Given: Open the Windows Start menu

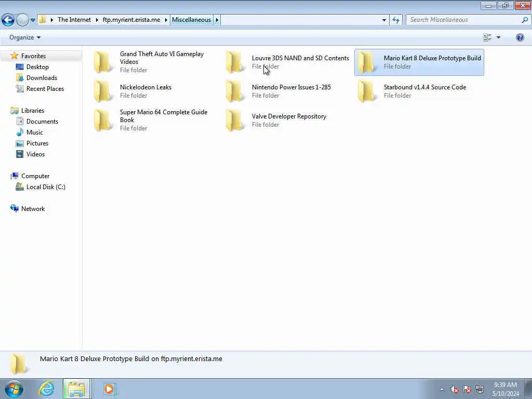Looking at the screenshot, I should pyautogui.click(x=14, y=389).
